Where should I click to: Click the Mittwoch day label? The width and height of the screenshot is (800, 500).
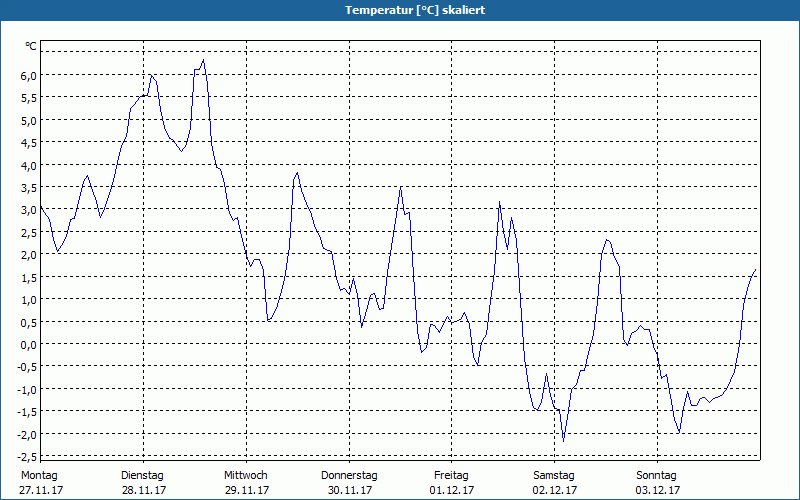pos(246,476)
